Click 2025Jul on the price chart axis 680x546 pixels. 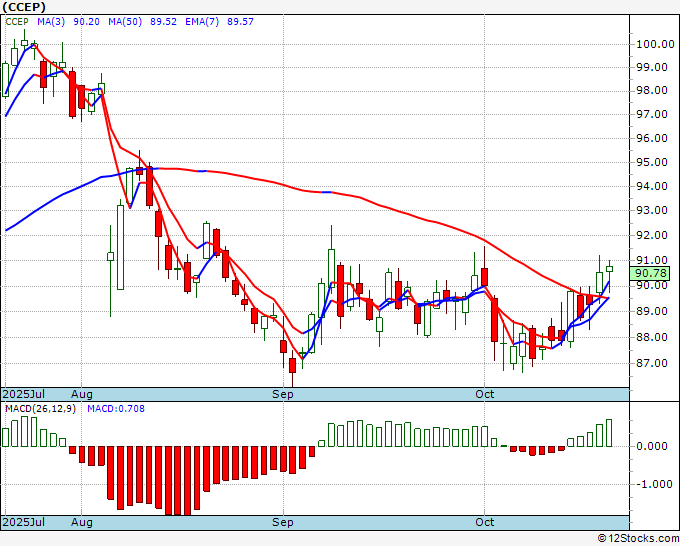(24, 394)
